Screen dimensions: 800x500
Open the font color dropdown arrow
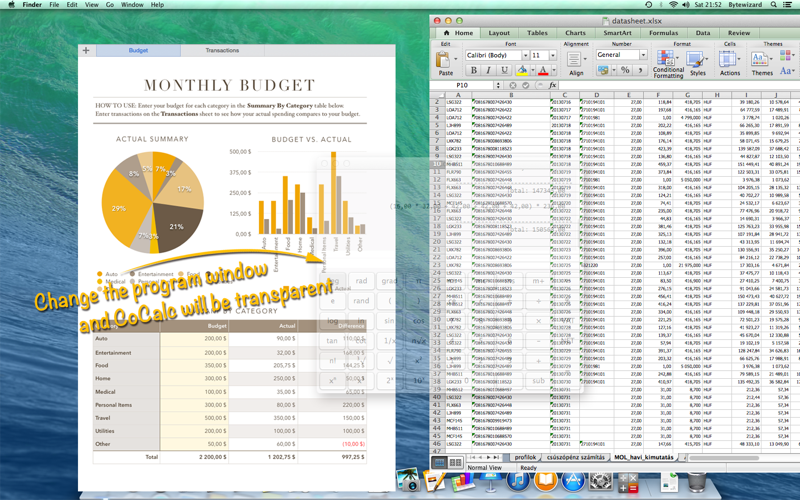pos(554,70)
